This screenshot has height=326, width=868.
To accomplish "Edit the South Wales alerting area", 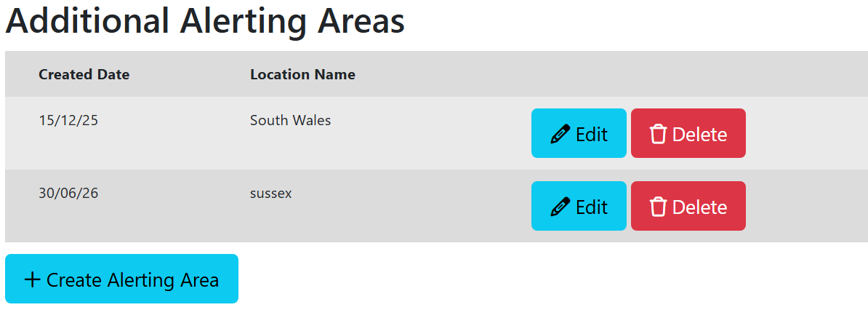I will tap(579, 133).
